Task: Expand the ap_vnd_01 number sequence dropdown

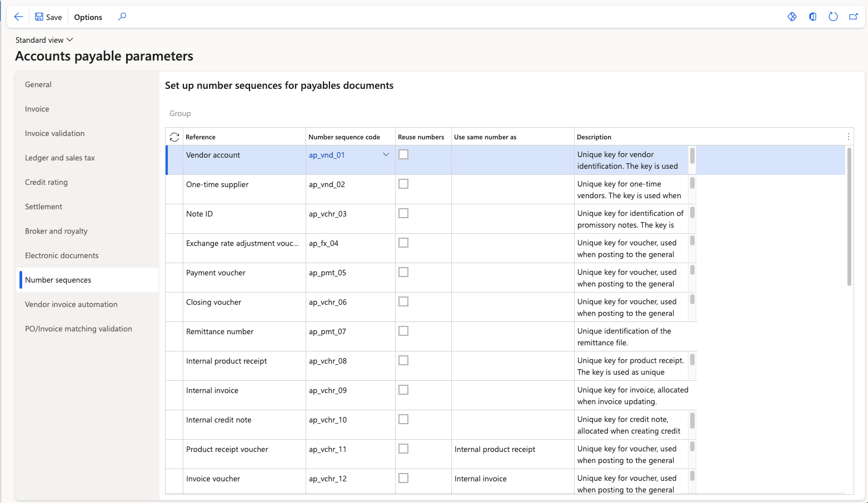Action: (x=386, y=155)
